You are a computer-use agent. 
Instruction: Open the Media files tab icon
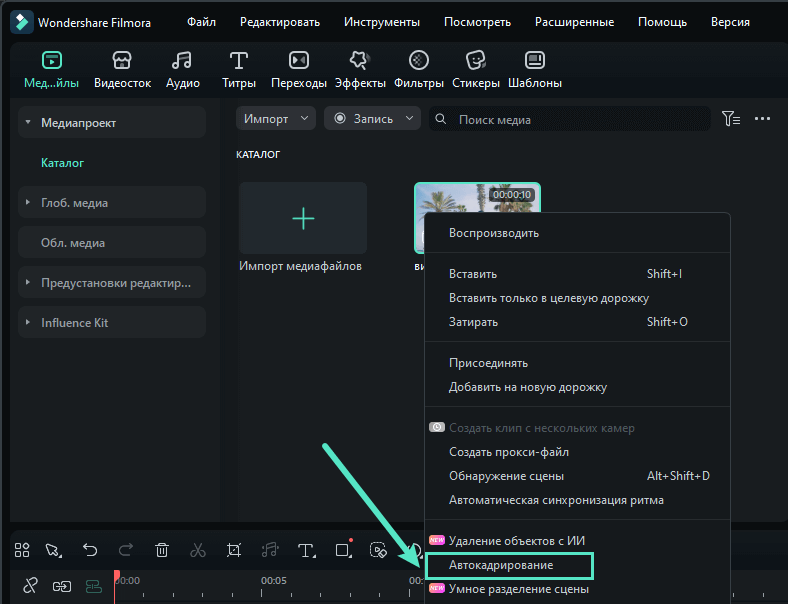(x=52, y=60)
